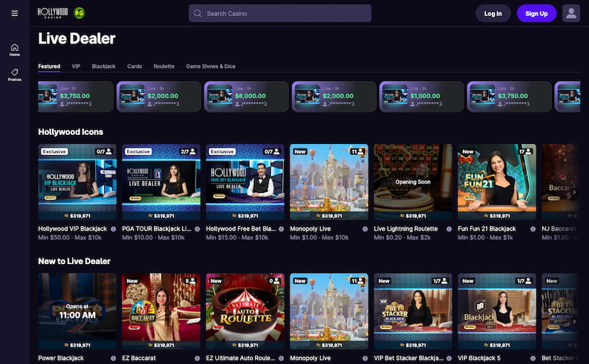Select the Featured tab
Viewport: 589px width, 364px height.
[x=49, y=66]
